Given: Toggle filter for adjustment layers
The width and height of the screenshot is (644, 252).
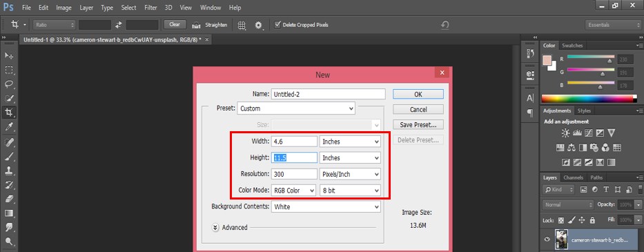Looking at the screenshot, I should pos(595,189).
